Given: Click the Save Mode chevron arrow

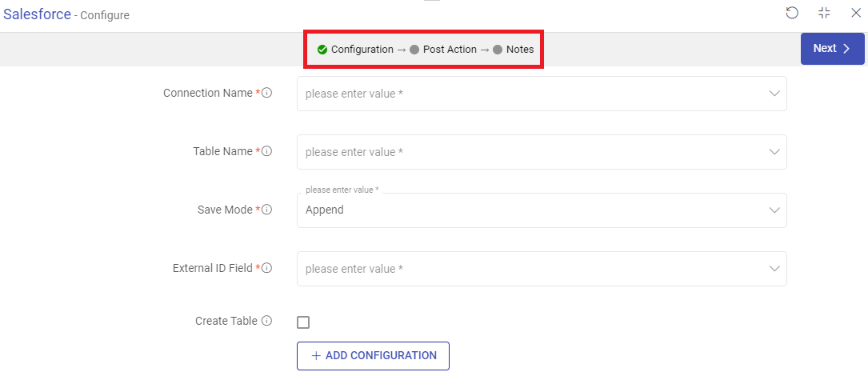Looking at the screenshot, I should coord(774,210).
